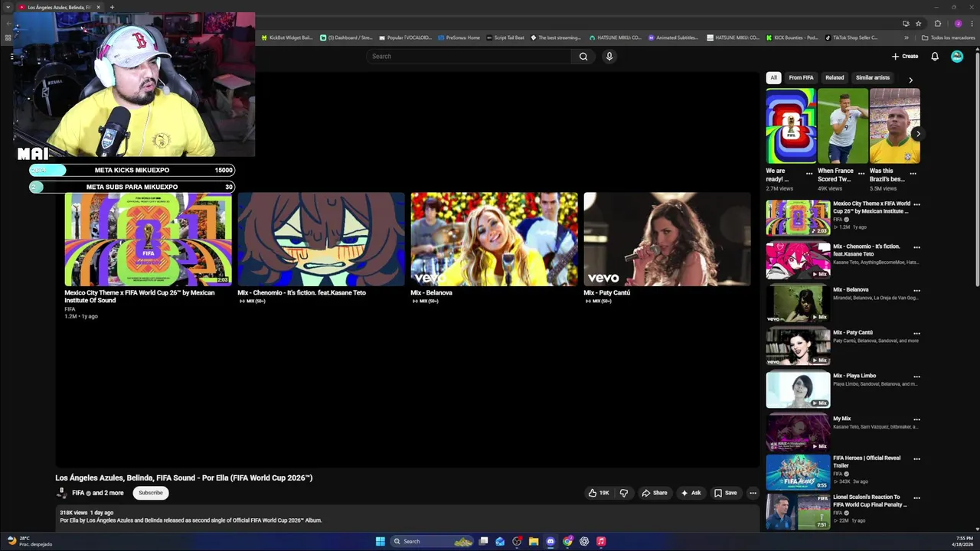Dislike the video with thumbs down
Viewport: 980px width, 551px height.
click(624, 493)
